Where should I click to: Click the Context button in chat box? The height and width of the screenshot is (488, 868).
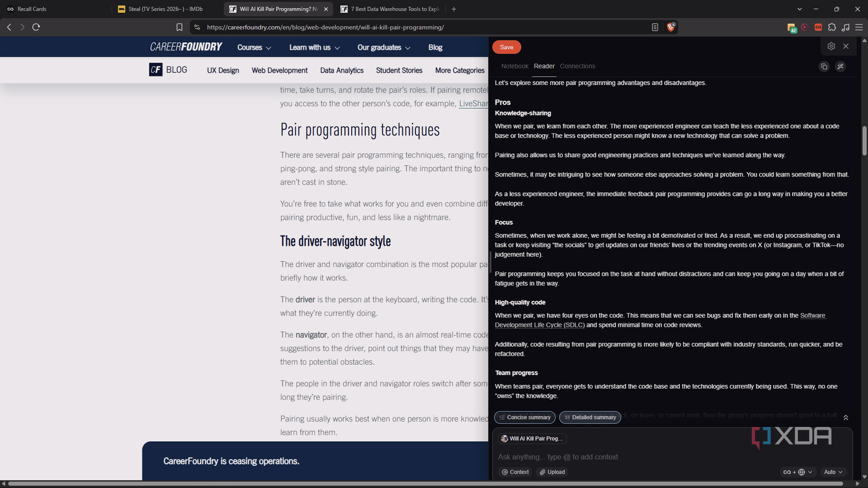coord(515,472)
